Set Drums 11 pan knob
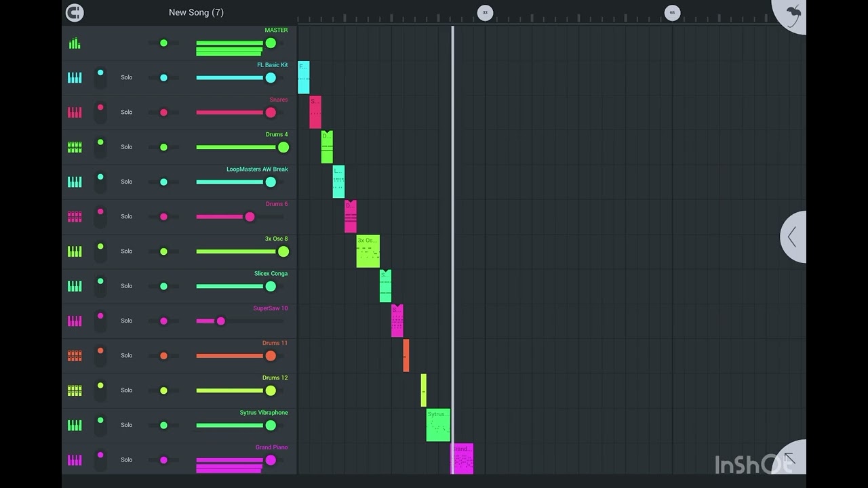This screenshot has width=868, height=488. pyautogui.click(x=163, y=356)
